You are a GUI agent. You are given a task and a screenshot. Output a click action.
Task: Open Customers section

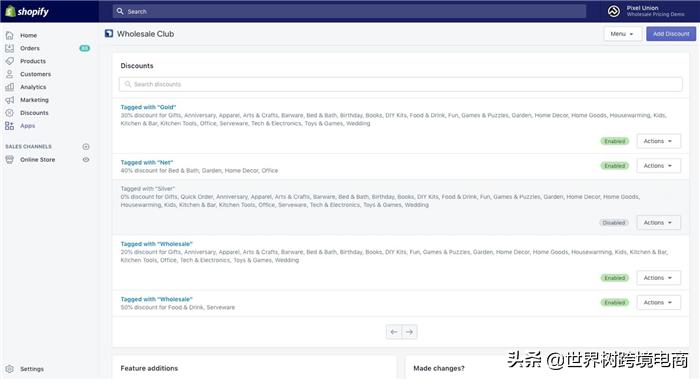coord(35,74)
